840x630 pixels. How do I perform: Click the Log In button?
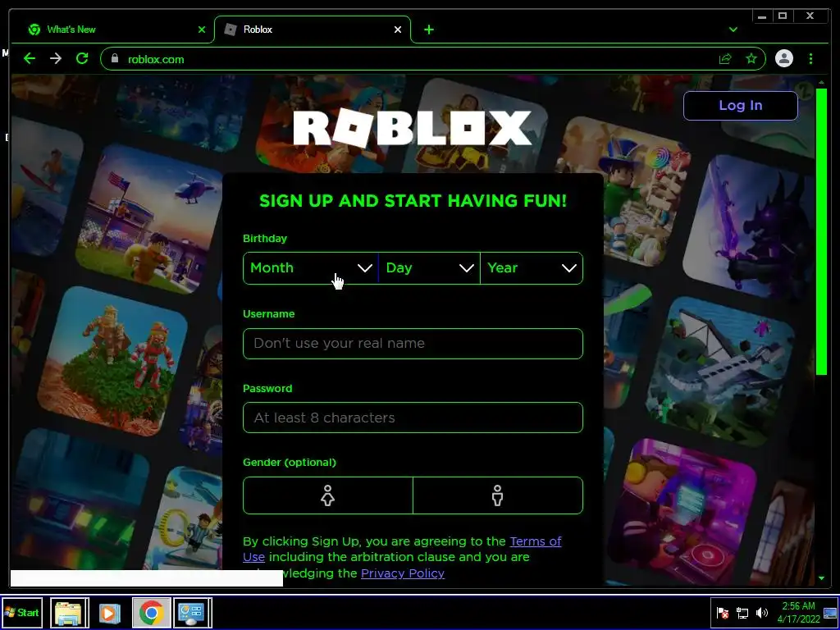[x=741, y=106]
